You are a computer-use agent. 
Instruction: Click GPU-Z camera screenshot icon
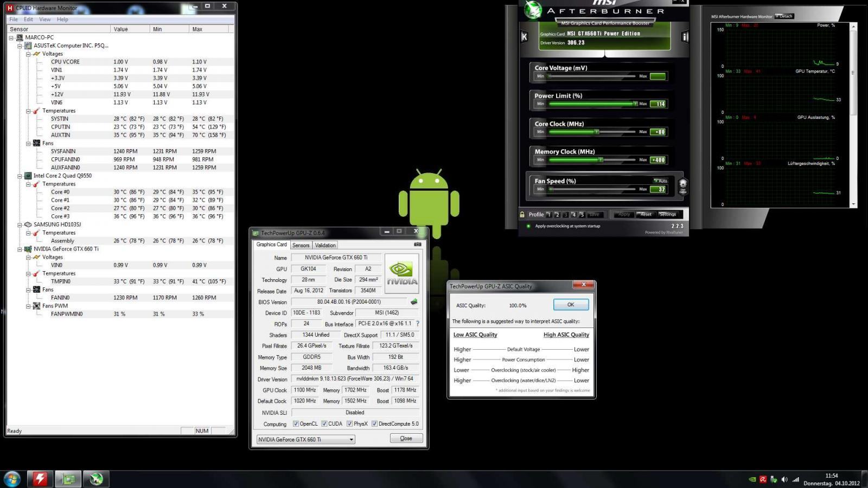(418, 245)
